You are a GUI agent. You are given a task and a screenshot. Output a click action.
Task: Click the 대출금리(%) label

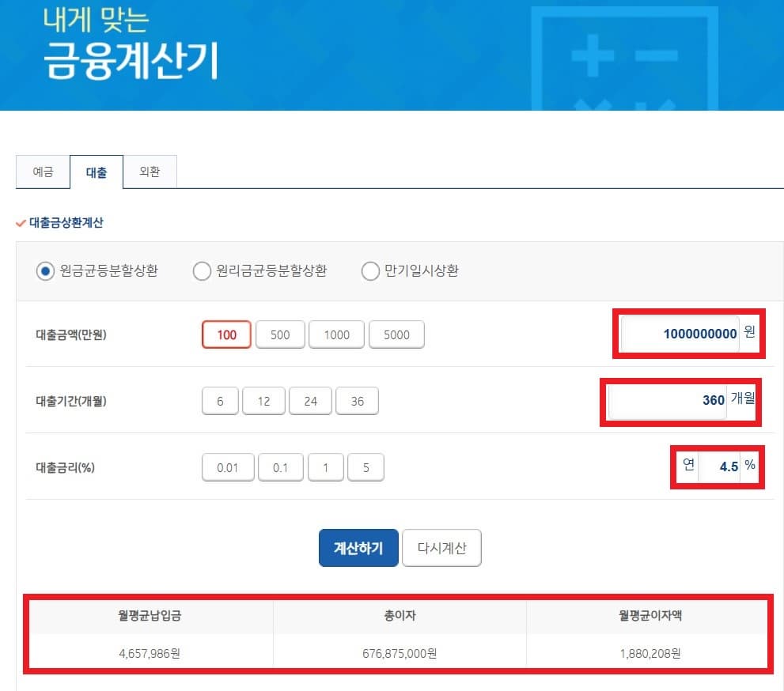click(65, 468)
